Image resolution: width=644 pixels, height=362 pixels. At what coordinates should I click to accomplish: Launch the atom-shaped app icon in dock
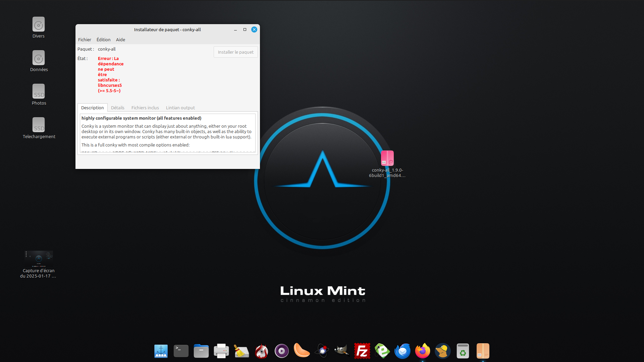322,351
